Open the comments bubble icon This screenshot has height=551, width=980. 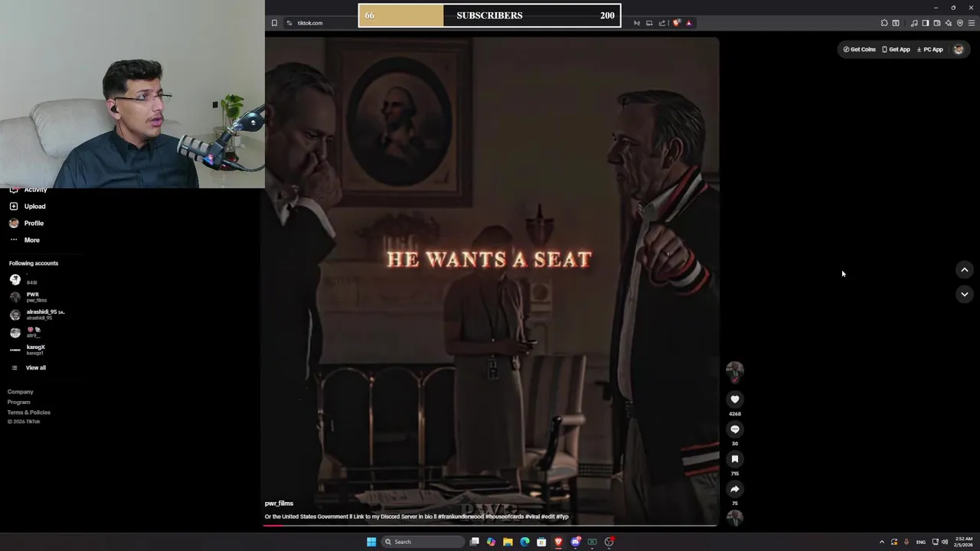(x=735, y=429)
